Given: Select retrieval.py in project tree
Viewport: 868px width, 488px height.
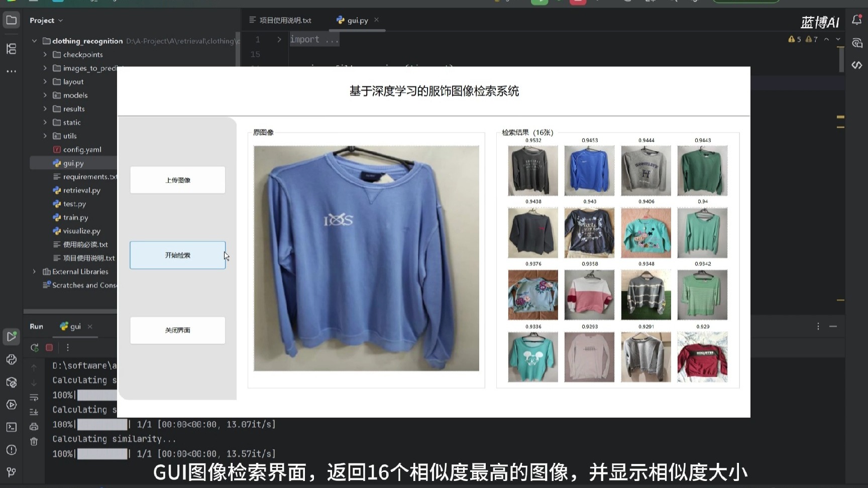Looking at the screenshot, I should click(76, 190).
